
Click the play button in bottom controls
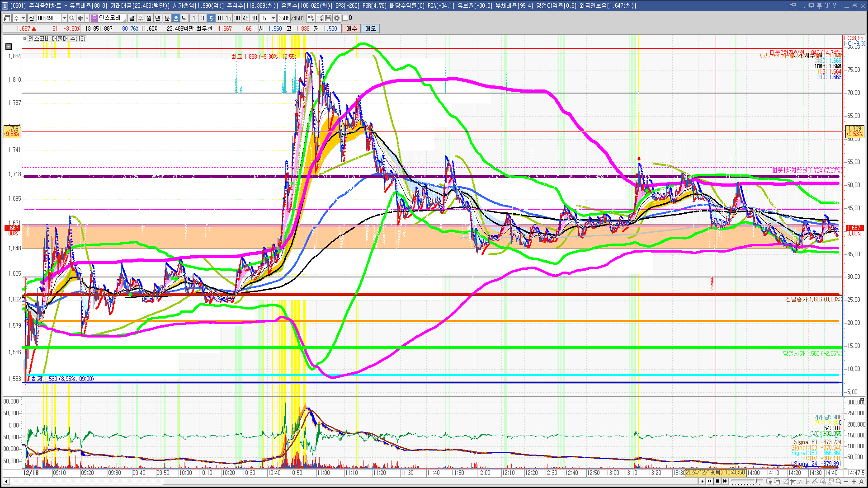click(x=703, y=481)
